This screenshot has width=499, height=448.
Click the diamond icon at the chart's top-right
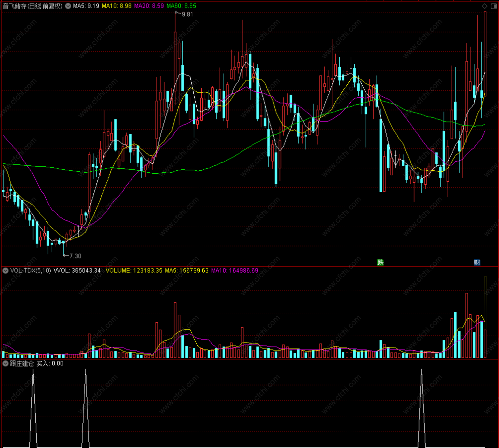click(484, 6)
